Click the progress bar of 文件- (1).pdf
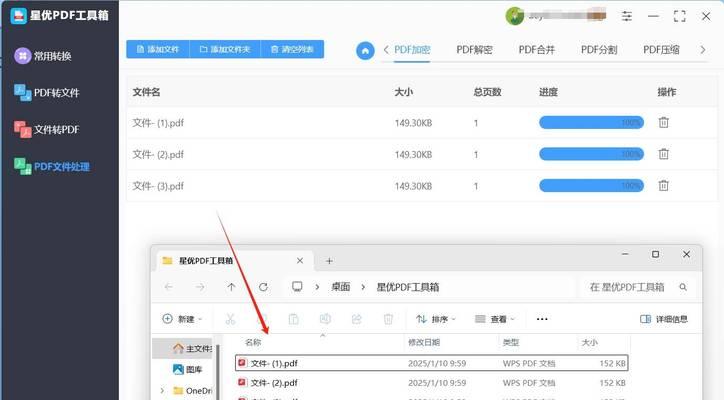The height and width of the screenshot is (400, 724). pos(591,122)
